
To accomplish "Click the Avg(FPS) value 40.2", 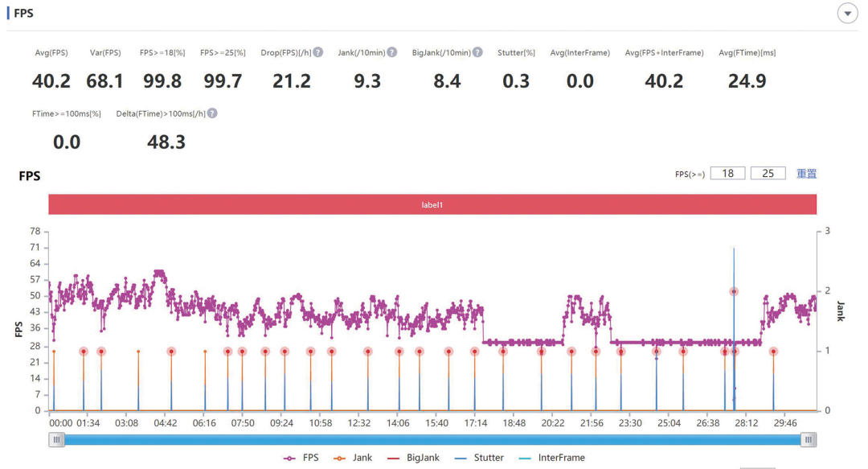I will [51, 81].
